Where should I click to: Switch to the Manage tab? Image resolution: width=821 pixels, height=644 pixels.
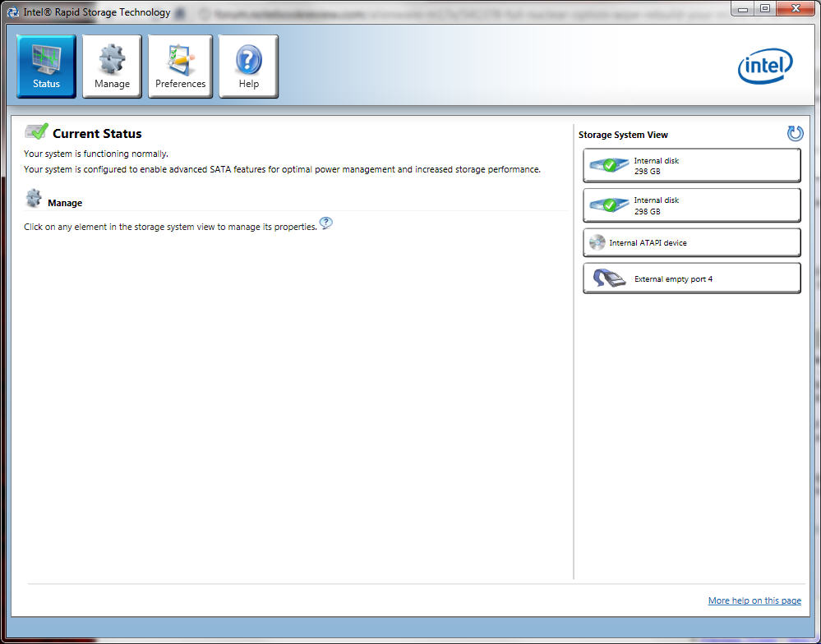(112, 67)
